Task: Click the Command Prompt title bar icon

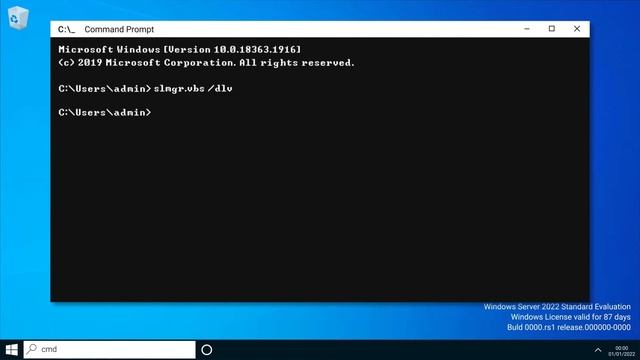Action: point(66,29)
